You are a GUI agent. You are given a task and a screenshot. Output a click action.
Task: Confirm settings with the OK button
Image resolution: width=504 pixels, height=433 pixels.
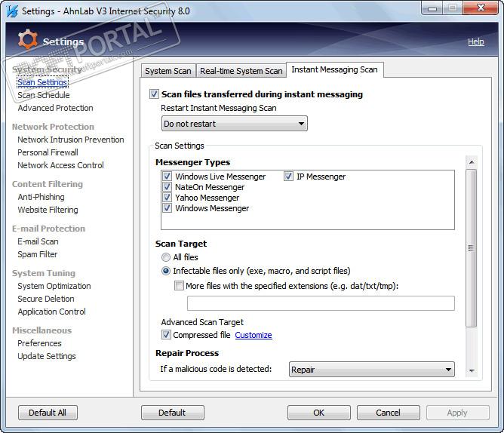click(319, 413)
